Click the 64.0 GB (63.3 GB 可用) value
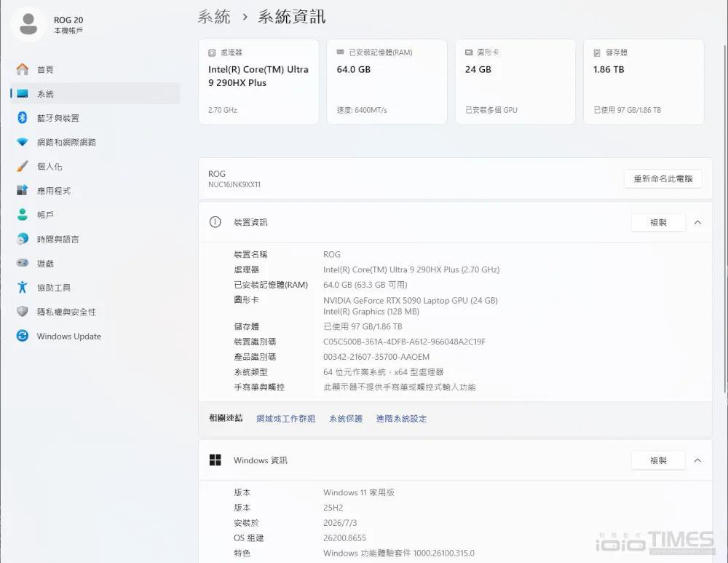Viewport: 728px width, 563px height. pos(365,285)
